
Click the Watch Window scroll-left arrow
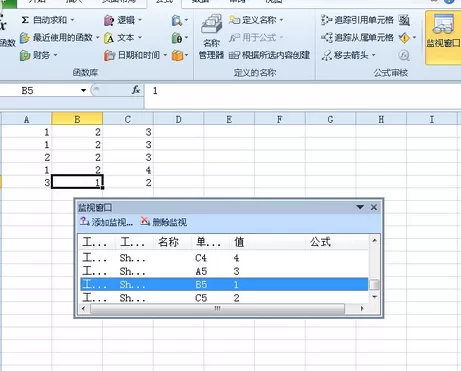84,308
